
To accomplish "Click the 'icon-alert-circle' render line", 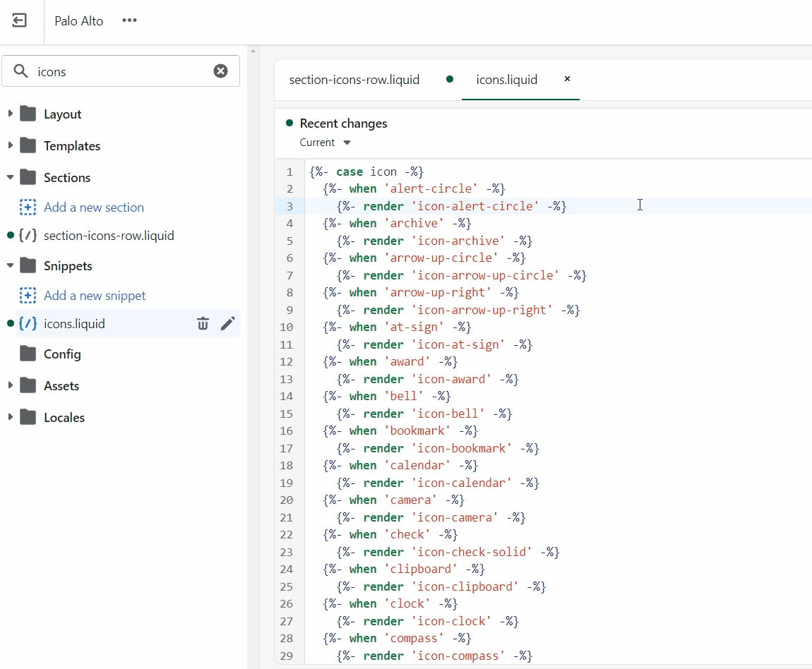I will [x=452, y=207].
